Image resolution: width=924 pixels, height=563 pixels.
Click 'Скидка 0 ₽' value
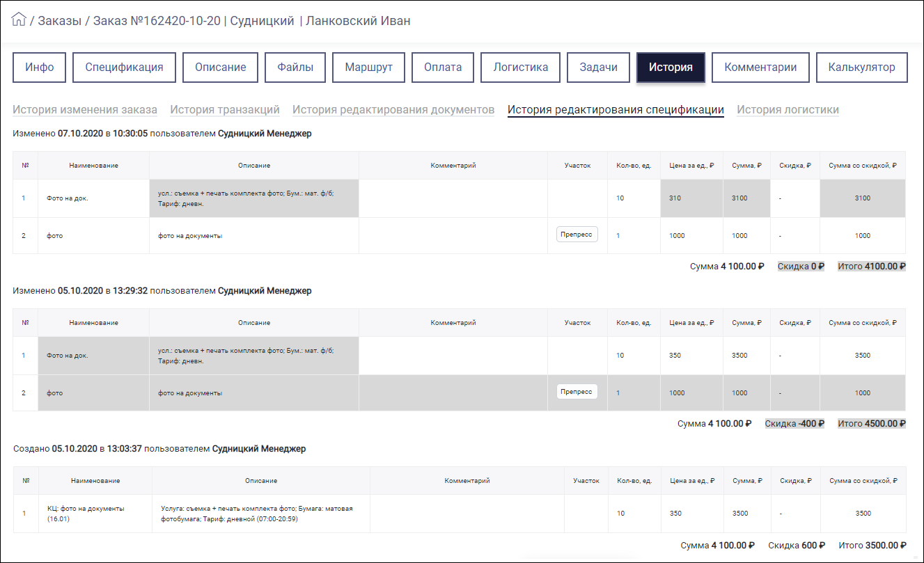tap(801, 266)
